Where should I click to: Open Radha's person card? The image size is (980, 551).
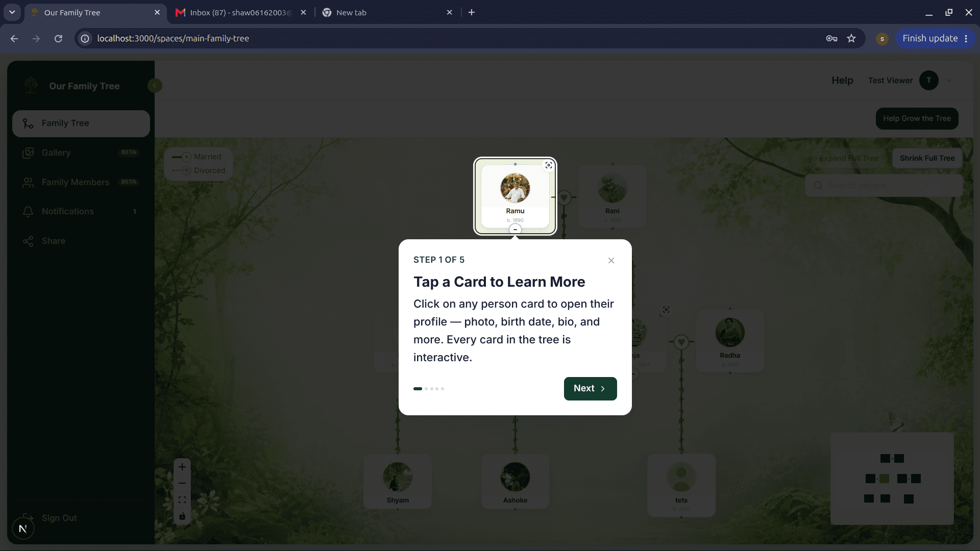pyautogui.click(x=730, y=341)
